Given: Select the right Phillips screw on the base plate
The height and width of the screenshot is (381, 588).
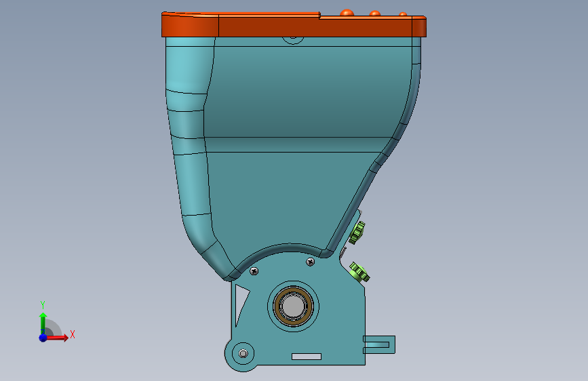Looking at the screenshot, I should pyautogui.click(x=310, y=262).
